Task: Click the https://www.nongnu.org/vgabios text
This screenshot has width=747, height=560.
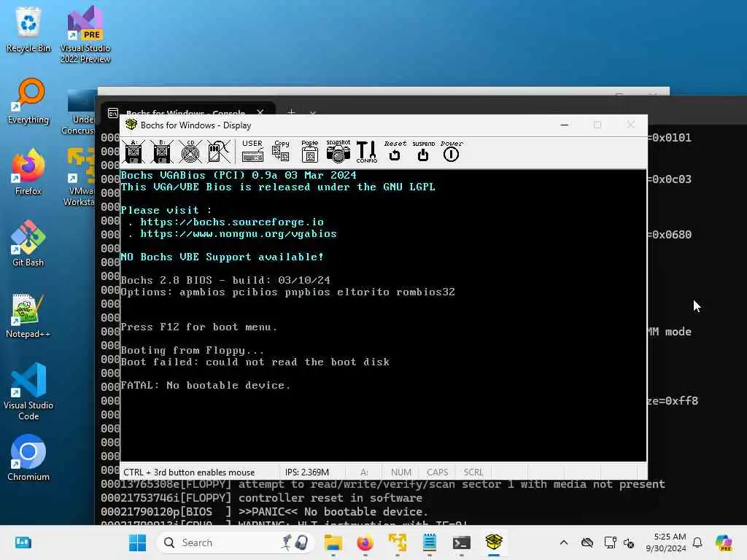Action: [239, 234]
